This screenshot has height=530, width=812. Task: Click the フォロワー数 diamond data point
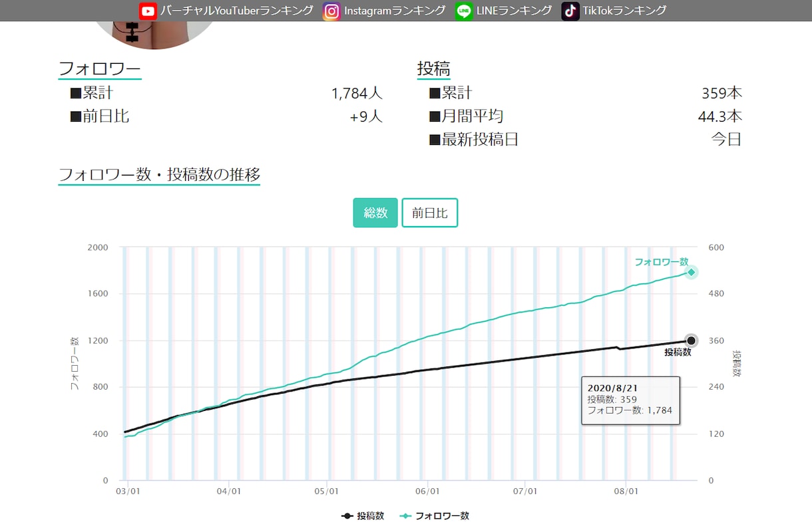[x=692, y=272]
